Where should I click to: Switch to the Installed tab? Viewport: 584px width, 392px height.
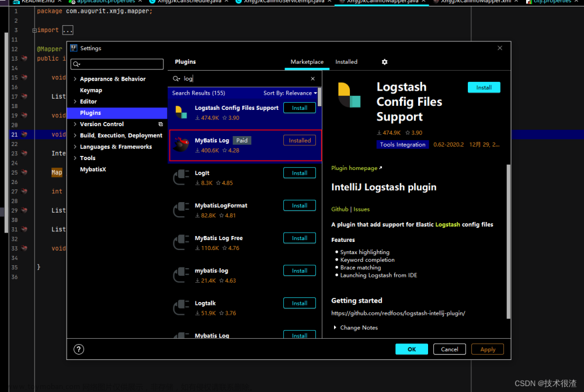[x=346, y=62]
